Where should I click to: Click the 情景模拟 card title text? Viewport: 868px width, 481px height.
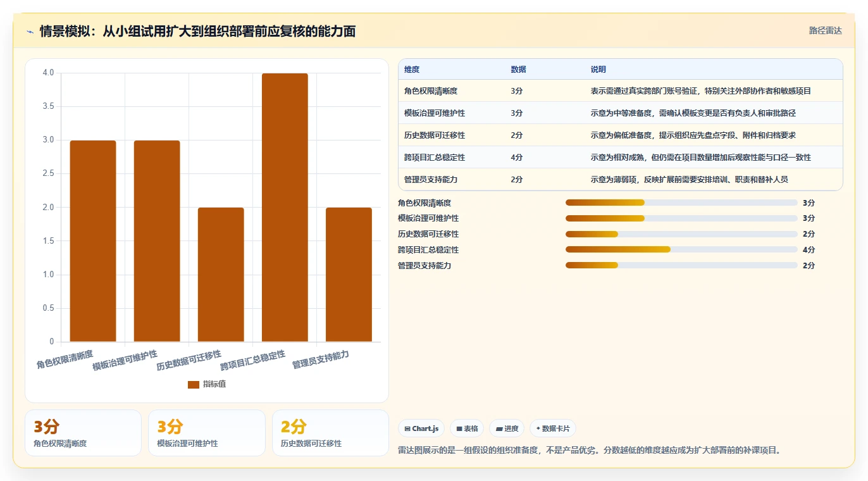(x=197, y=31)
